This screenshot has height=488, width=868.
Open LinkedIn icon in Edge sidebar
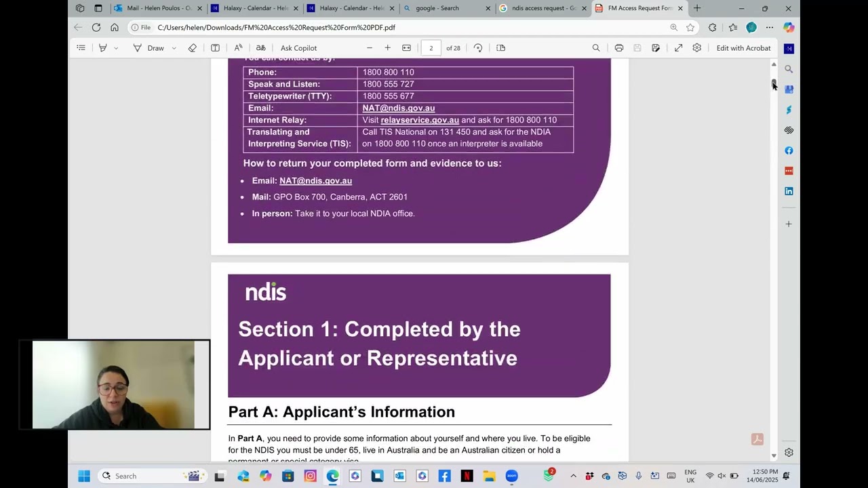pyautogui.click(x=789, y=191)
